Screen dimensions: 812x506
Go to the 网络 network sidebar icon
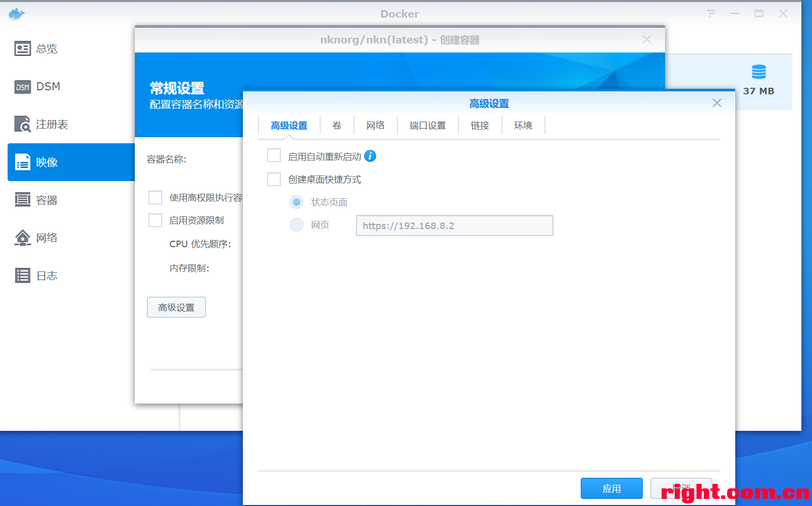pyautogui.click(x=22, y=238)
